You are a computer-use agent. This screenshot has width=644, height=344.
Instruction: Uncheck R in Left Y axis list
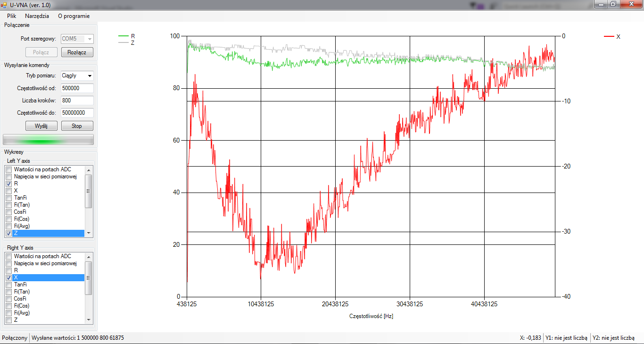click(8, 184)
